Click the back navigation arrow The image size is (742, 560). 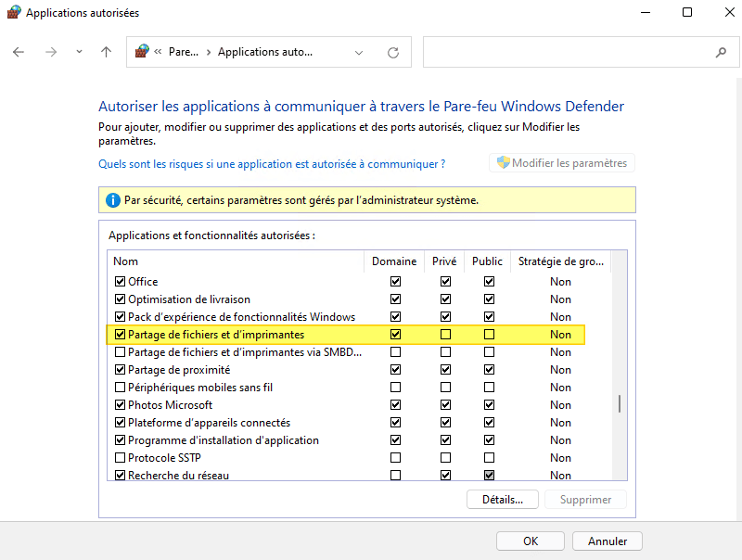tap(19, 53)
